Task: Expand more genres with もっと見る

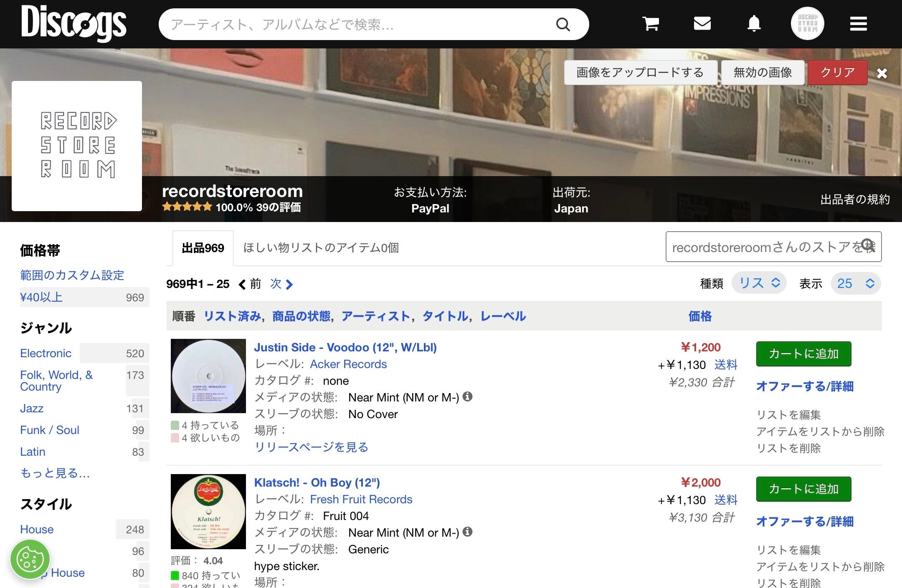Action: [55, 473]
